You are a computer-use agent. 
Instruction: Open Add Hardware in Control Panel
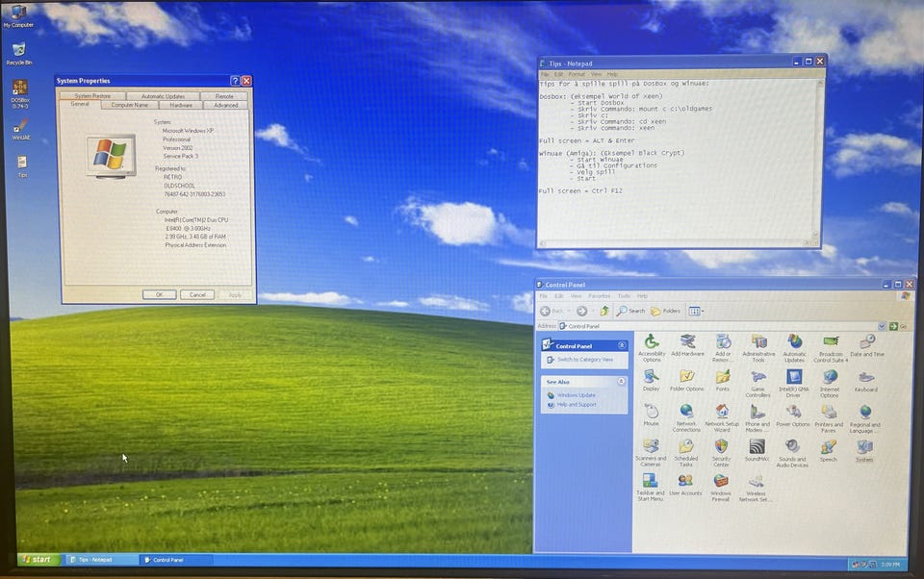(x=687, y=343)
